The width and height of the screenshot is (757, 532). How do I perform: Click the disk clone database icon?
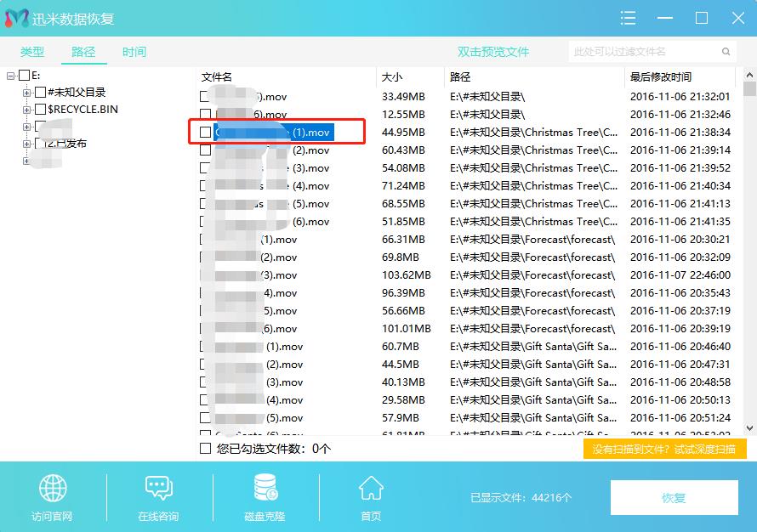(265, 489)
